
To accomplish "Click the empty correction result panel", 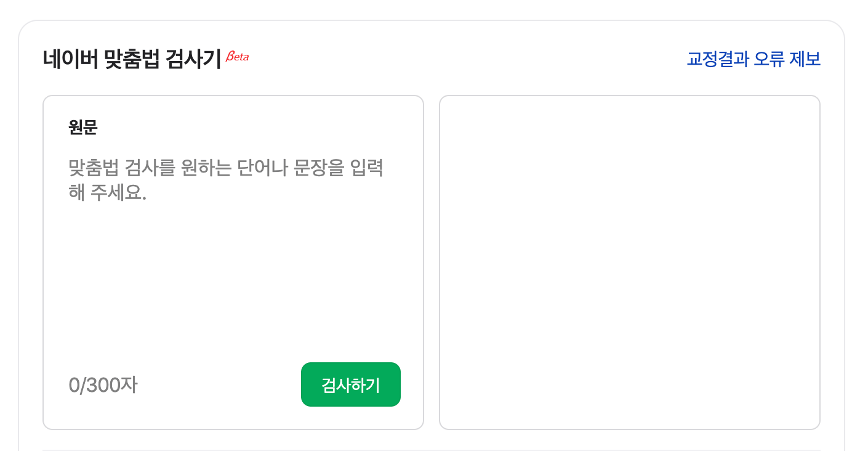I will click(x=629, y=261).
